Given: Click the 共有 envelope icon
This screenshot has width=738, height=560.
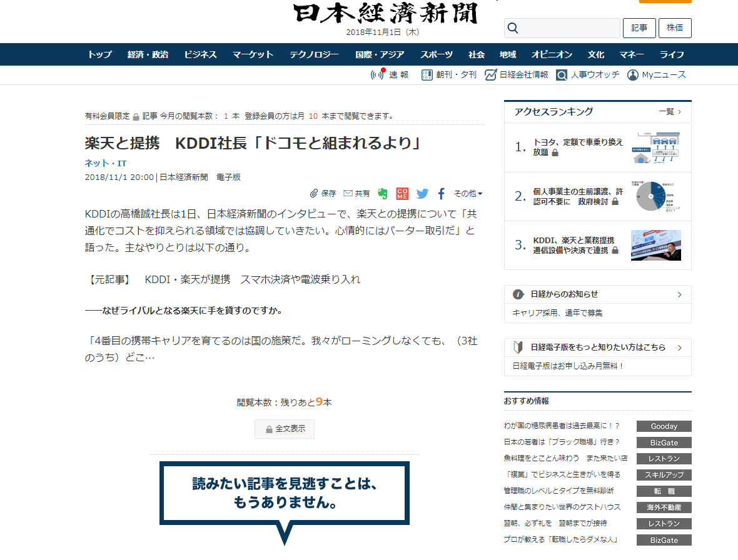Looking at the screenshot, I should [x=348, y=193].
